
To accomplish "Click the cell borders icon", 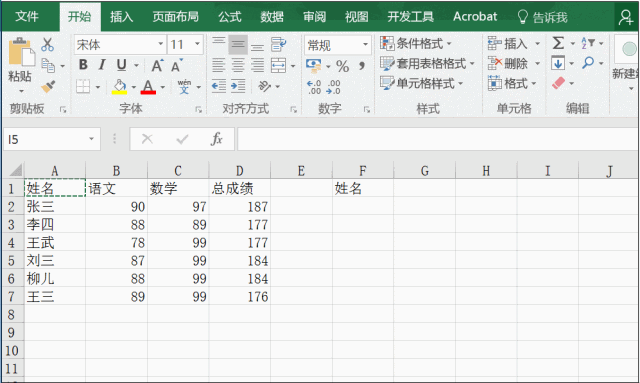I will click(x=83, y=87).
